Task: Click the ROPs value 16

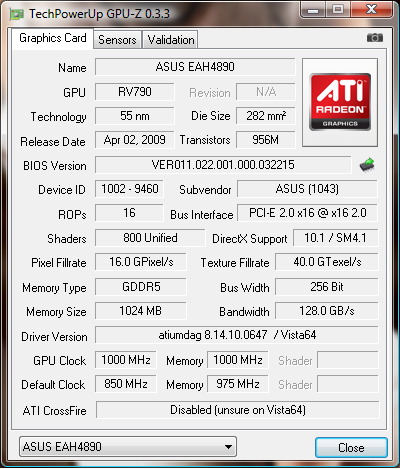Action: pos(129,213)
